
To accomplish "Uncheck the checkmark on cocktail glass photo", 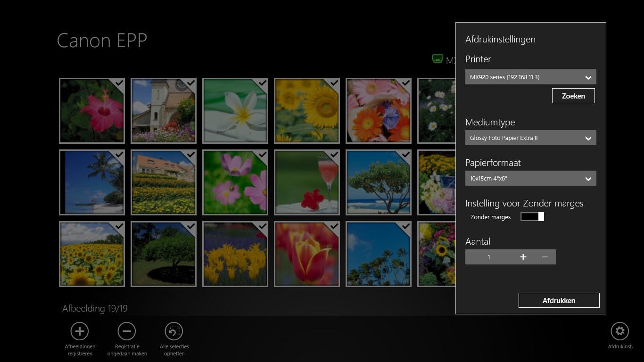I will [334, 155].
